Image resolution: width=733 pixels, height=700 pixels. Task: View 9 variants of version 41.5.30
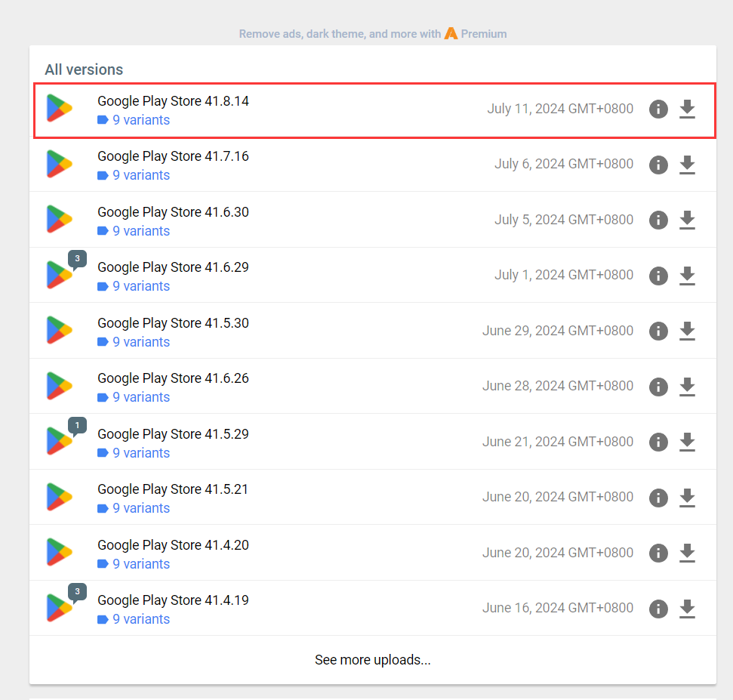pos(134,342)
